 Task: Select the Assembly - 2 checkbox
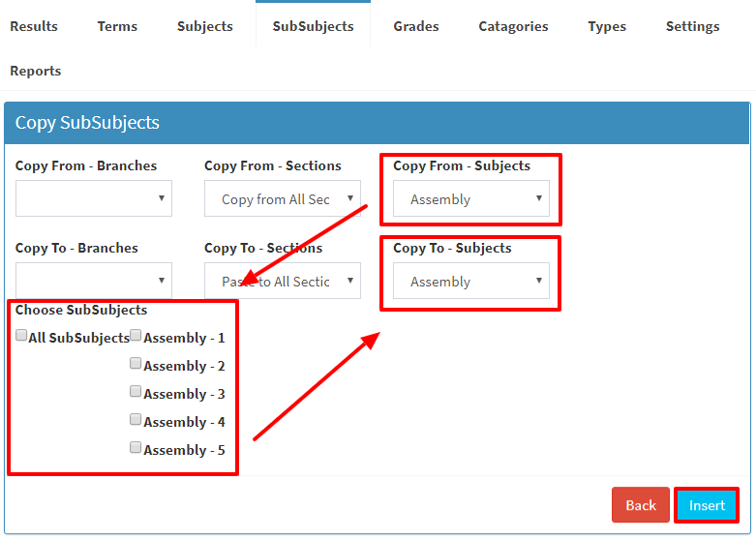click(136, 363)
